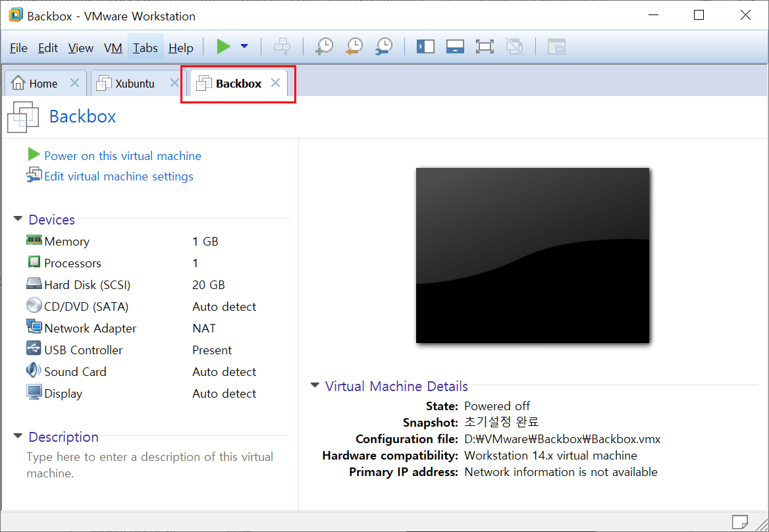This screenshot has width=769, height=532.
Task: Toggle the thumbnail bar view icon
Action: (455, 47)
